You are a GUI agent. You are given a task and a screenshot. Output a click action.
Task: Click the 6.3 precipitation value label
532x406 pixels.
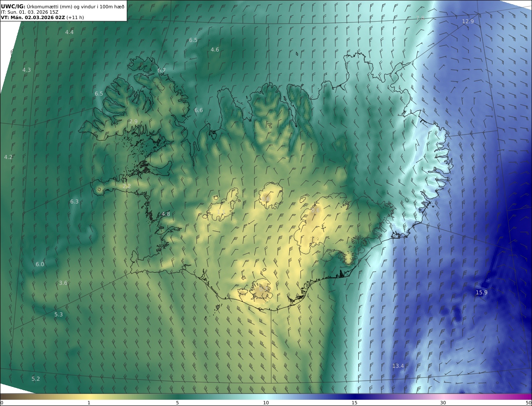point(74,201)
